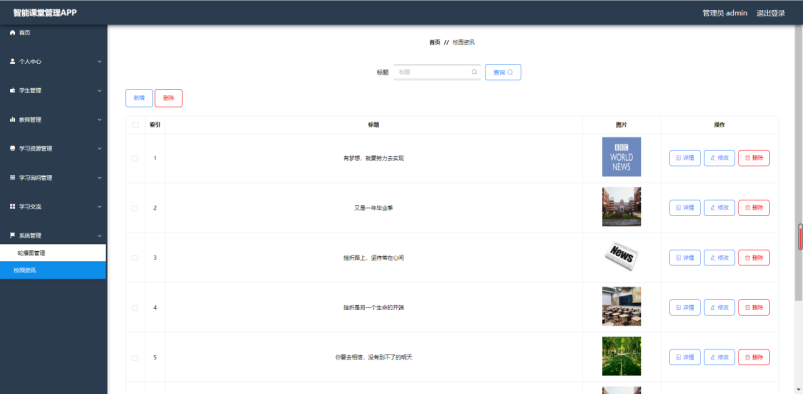Screen dimensions: 803x394
Task: Click the classroom thumbnail in row 4
Action: (621, 306)
